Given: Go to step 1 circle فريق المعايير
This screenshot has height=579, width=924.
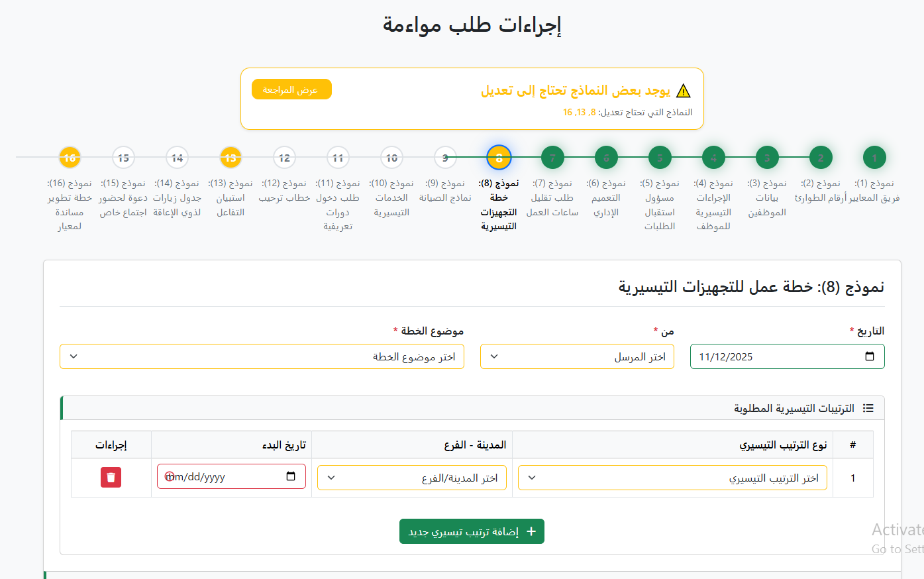Looking at the screenshot, I should [x=874, y=158].
